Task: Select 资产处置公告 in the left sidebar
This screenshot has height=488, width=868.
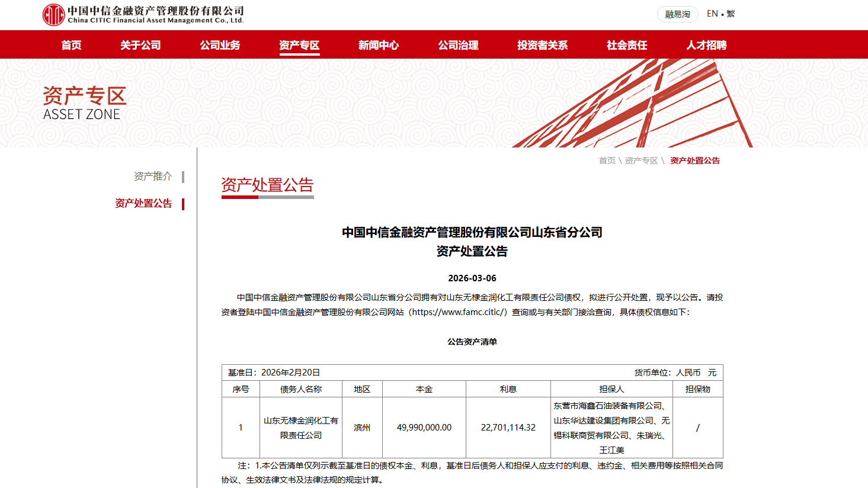Action: pyautogui.click(x=143, y=203)
